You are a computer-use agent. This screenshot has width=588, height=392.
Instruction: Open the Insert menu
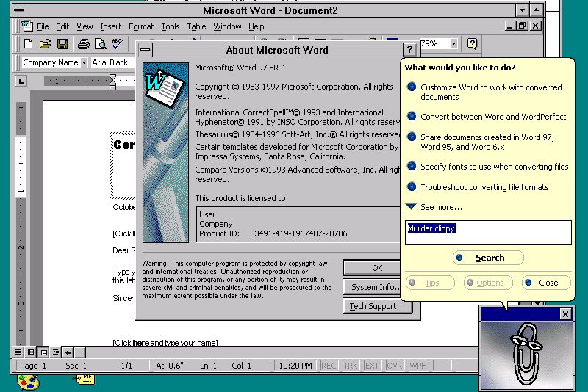[x=111, y=26]
